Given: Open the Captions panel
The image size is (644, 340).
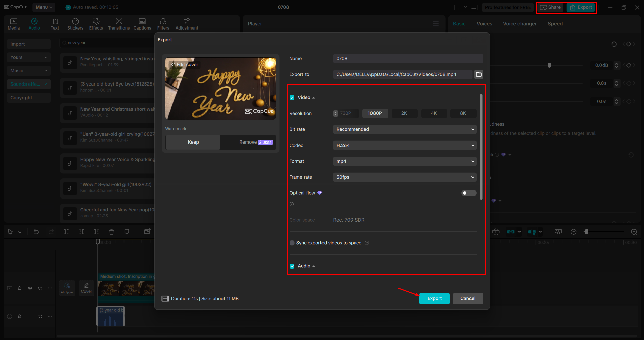Looking at the screenshot, I should [x=142, y=24].
